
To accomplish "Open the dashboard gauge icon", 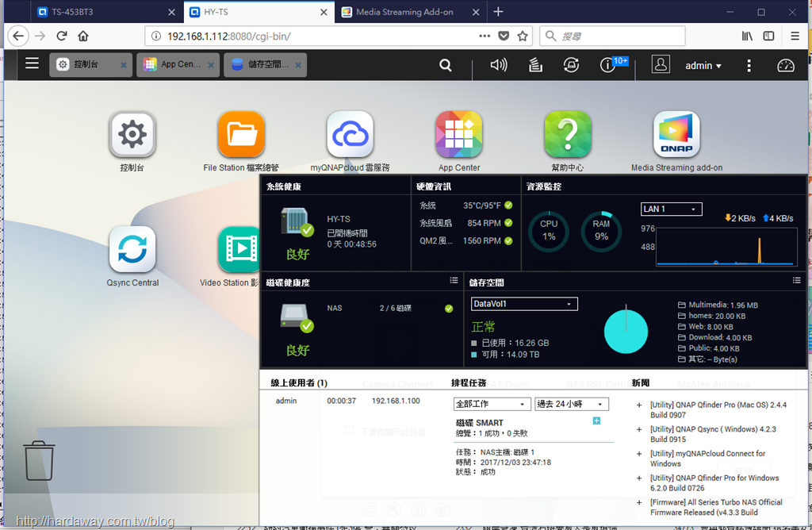I will click(786, 65).
